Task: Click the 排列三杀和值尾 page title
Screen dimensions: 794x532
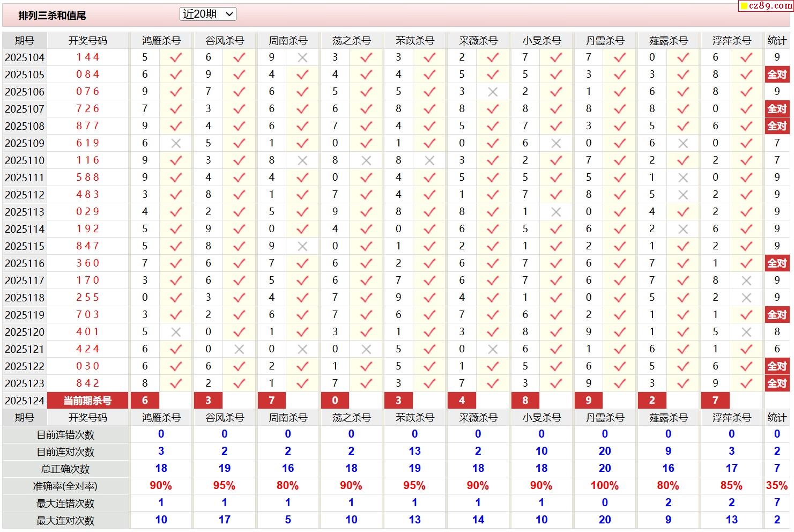Action: [x=52, y=16]
